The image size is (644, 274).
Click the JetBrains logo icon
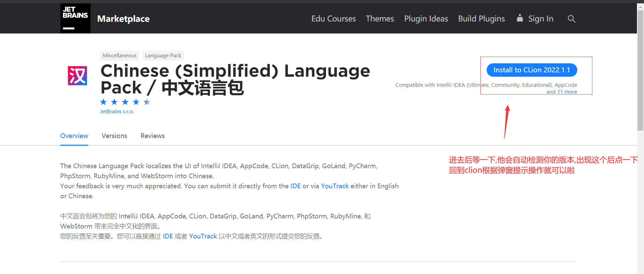[75, 18]
